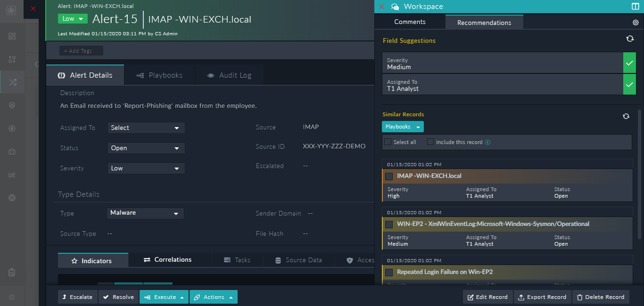Open the Source Data tab

(x=298, y=260)
